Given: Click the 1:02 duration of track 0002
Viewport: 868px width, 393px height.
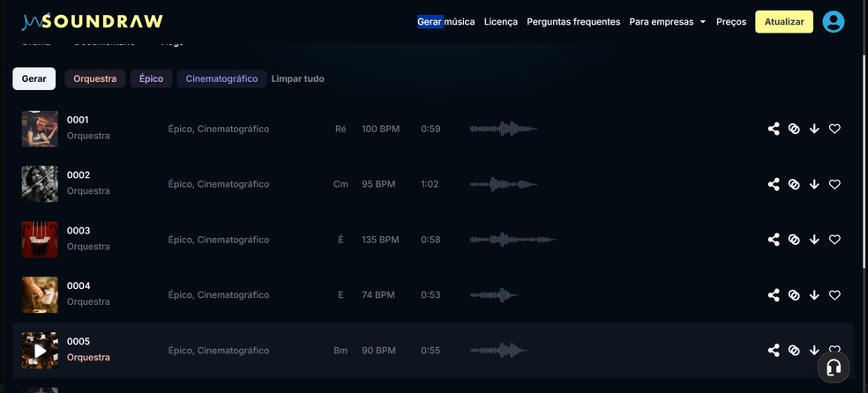Looking at the screenshot, I should pyautogui.click(x=430, y=184).
